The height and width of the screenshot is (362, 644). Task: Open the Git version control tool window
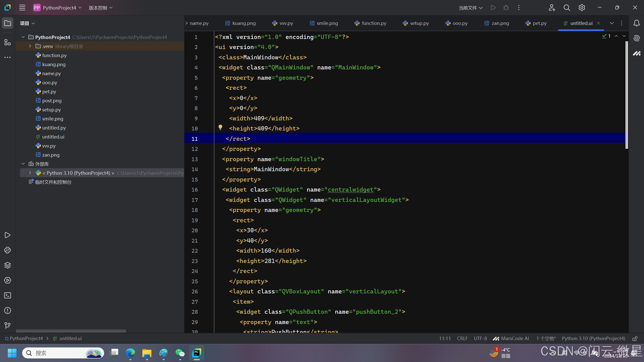[8, 326]
